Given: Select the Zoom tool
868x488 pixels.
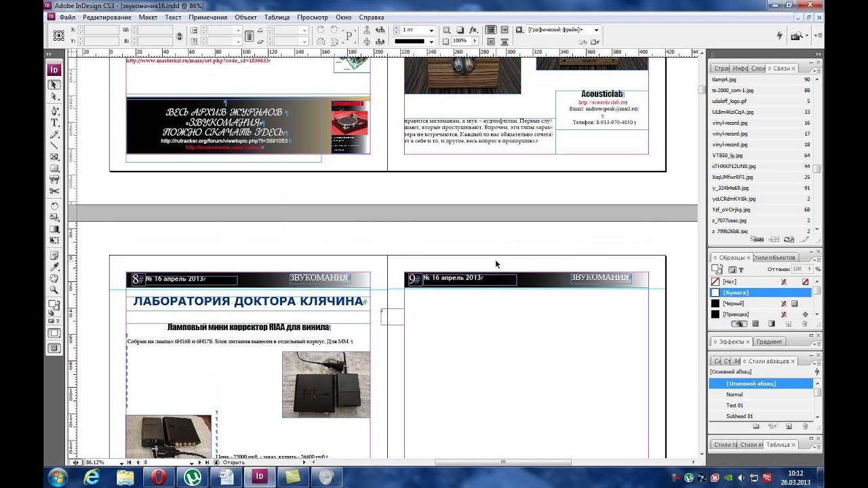Looking at the screenshot, I should [x=54, y=290].
